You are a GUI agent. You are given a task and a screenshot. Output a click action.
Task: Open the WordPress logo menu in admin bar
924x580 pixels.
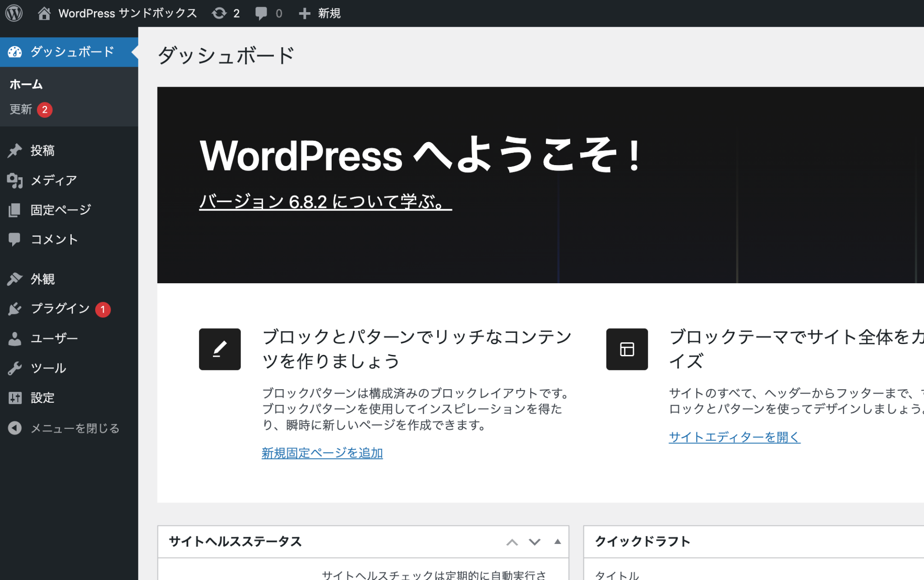click(14, 13)
